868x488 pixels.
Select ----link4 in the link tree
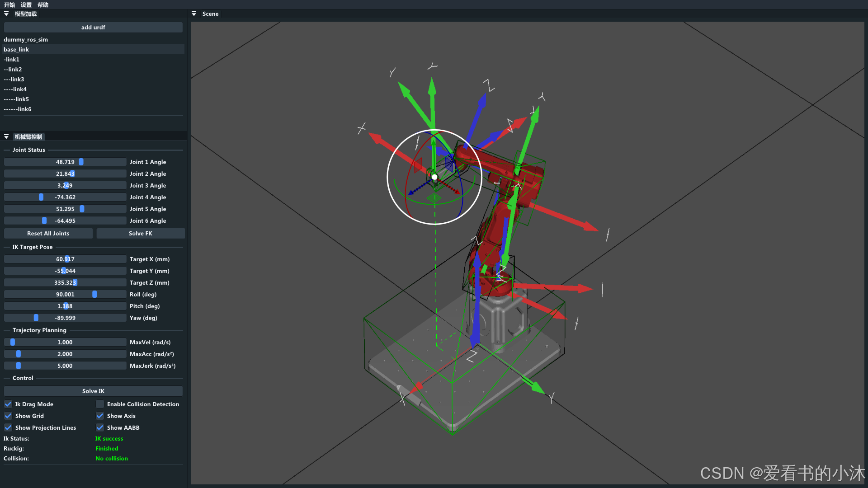(94, 89)
